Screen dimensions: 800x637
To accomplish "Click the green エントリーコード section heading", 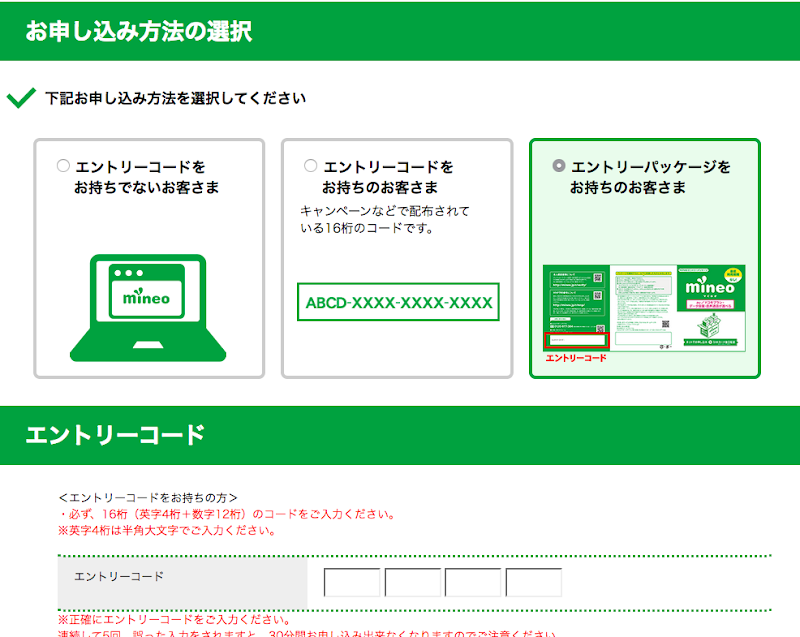I will [115, 435].
